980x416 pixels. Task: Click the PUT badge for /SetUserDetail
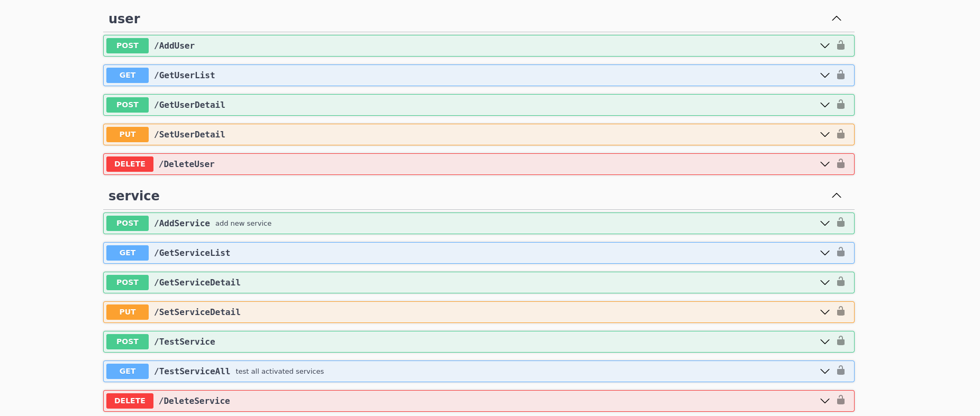(x=128, y=135)
